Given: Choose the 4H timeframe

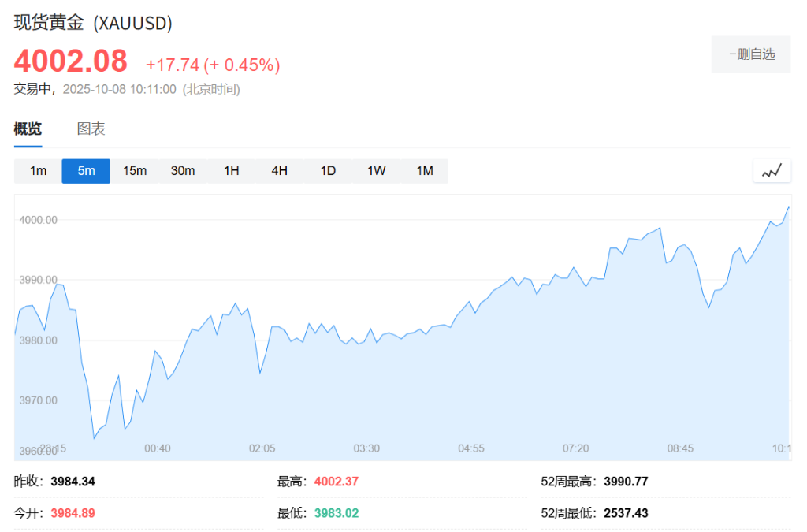Looking at the screenshot, I should point(280,171).
